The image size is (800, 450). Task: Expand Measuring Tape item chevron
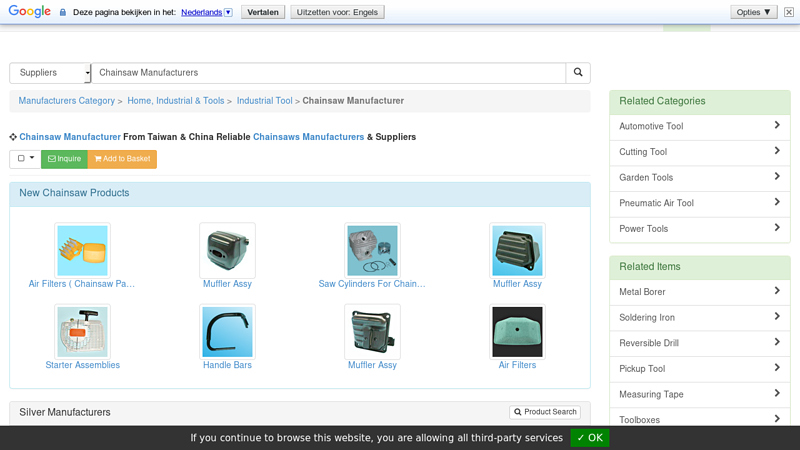tap(777, 393)
